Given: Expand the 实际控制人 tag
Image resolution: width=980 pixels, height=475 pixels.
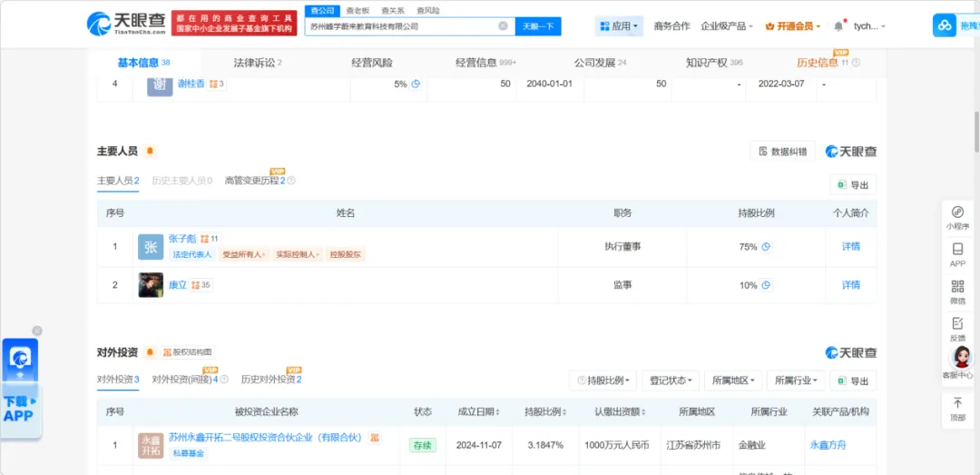Looking at the screenshot, I should tap(299, 254).
